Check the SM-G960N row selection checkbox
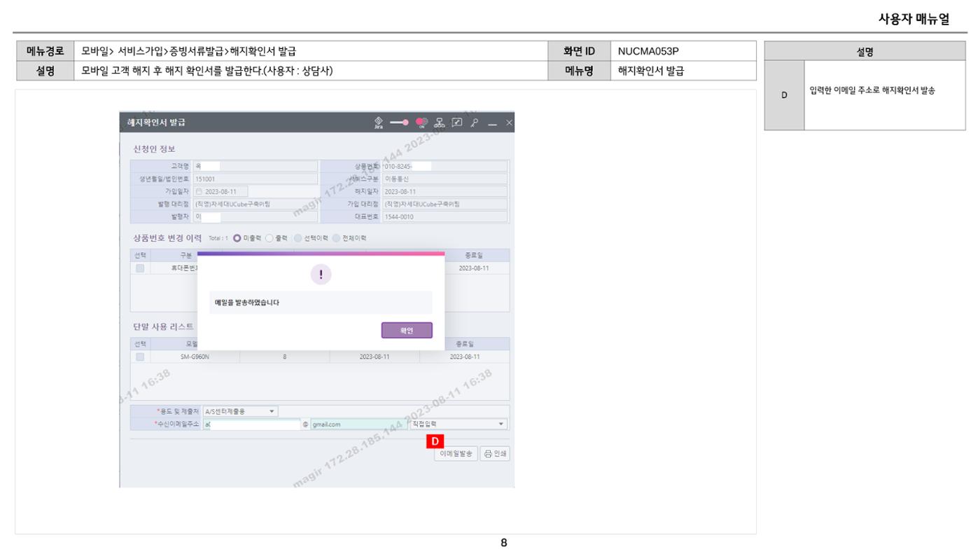The height and width of the screenshot is (552, 980). pyautogui.click(x=140, y=357)
